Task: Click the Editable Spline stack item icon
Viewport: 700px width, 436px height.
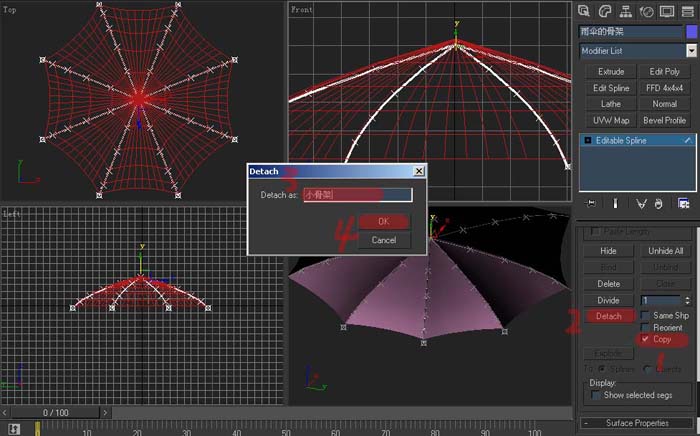Action: pos(588,140)
